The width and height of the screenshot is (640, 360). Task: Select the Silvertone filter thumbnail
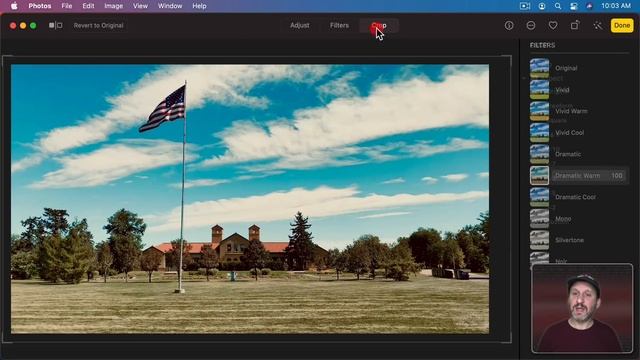539,240
